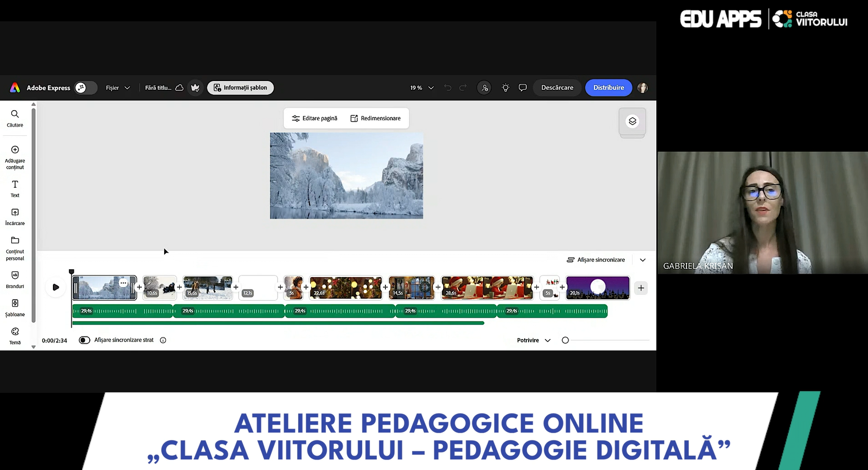
Task: Click the Informații șablon button
Action: pos(240,88)
